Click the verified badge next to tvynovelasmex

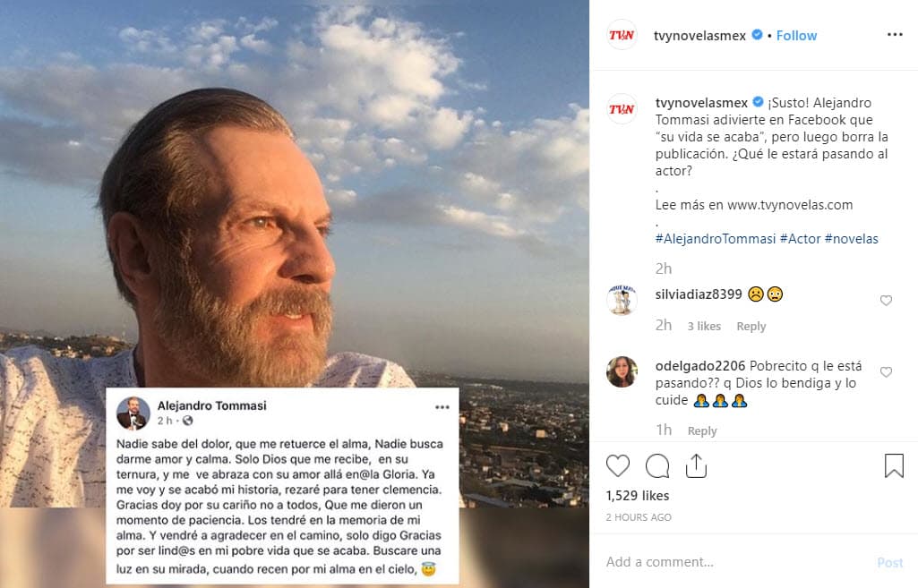755,35
